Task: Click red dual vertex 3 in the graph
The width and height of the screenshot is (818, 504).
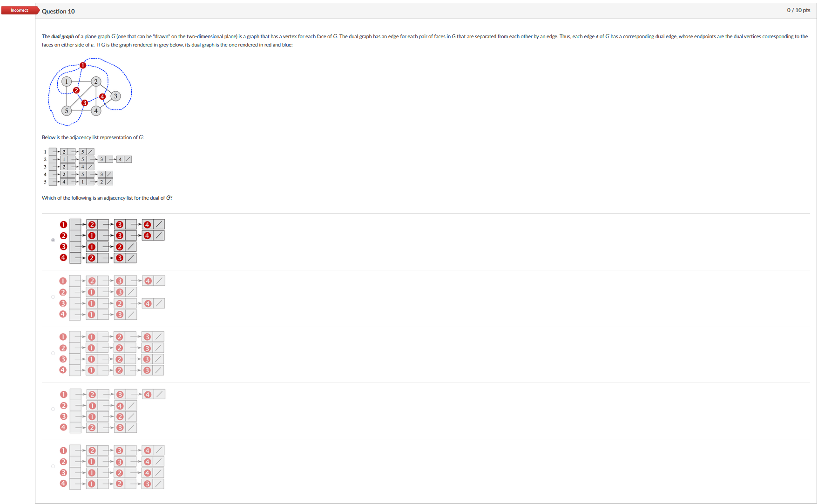Action: pos(85,103)
